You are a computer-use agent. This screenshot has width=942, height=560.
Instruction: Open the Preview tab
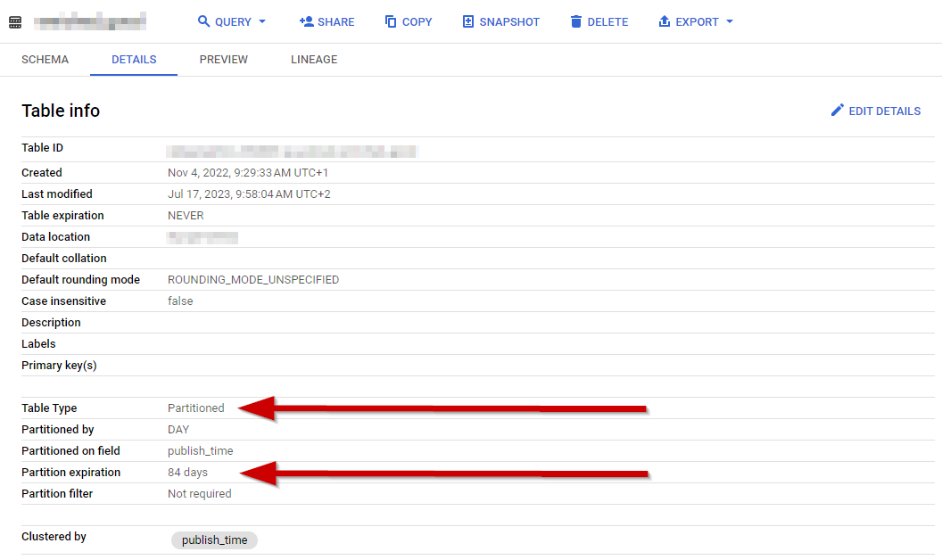click(x=224, y=60)
